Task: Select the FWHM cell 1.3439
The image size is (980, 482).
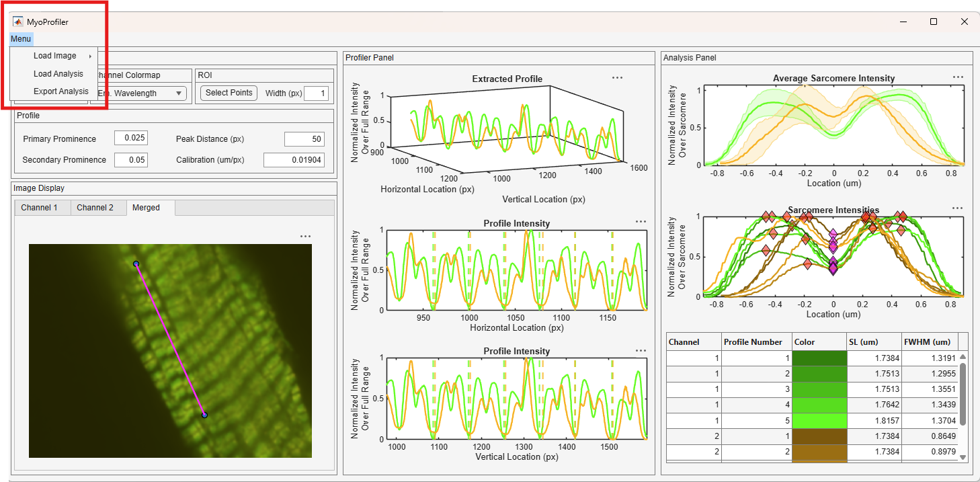Action: point(930,405)
